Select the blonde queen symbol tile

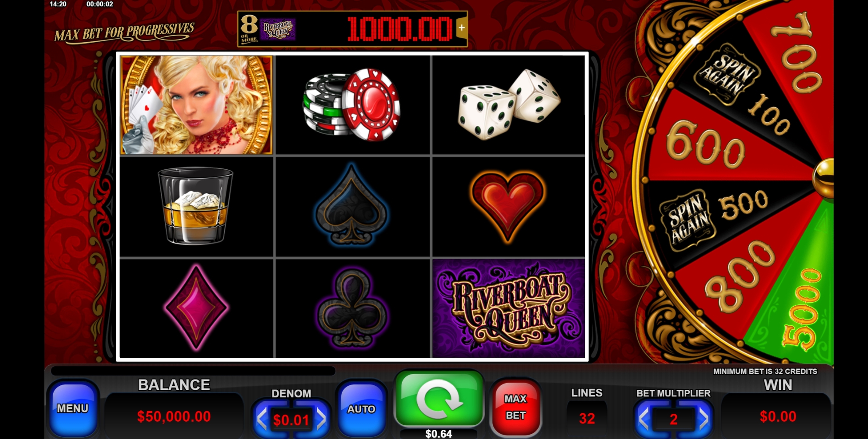click(196, 105)
